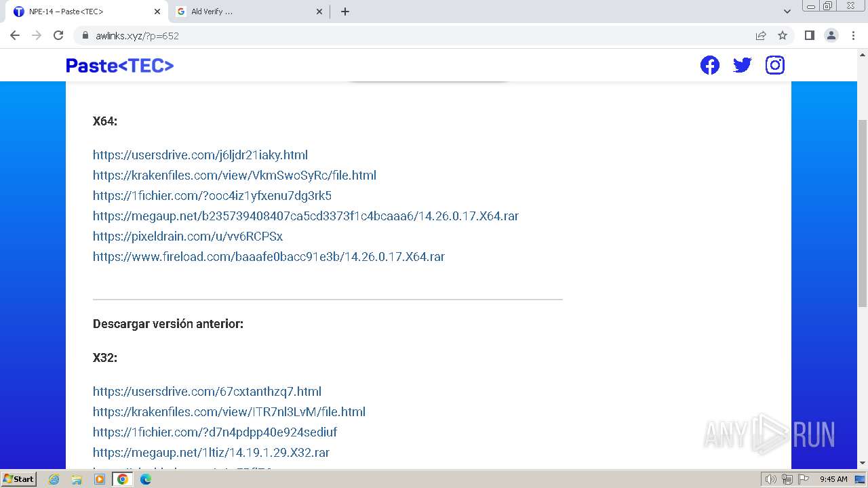Screen dimensions: 868x488
Task: Open 1fichier link ?d7n4pdpp40e924sediuf
Action: coord(215,432)
